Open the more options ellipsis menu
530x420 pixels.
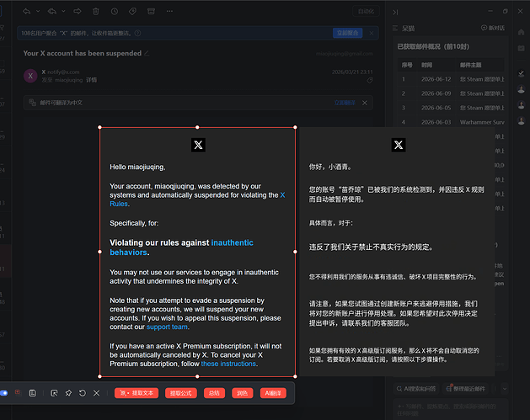pyautogui.click(x=169, y=11)
